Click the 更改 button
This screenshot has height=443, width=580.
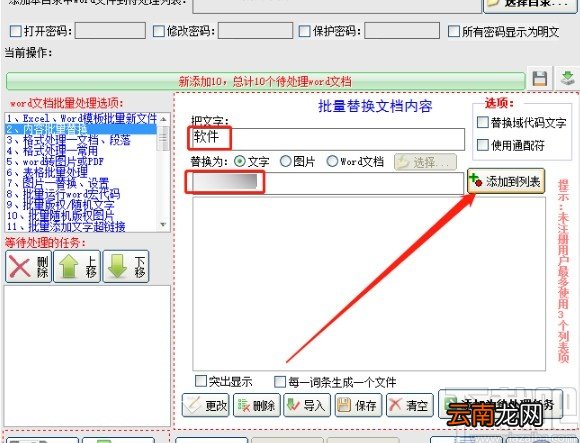click(206, 405)
